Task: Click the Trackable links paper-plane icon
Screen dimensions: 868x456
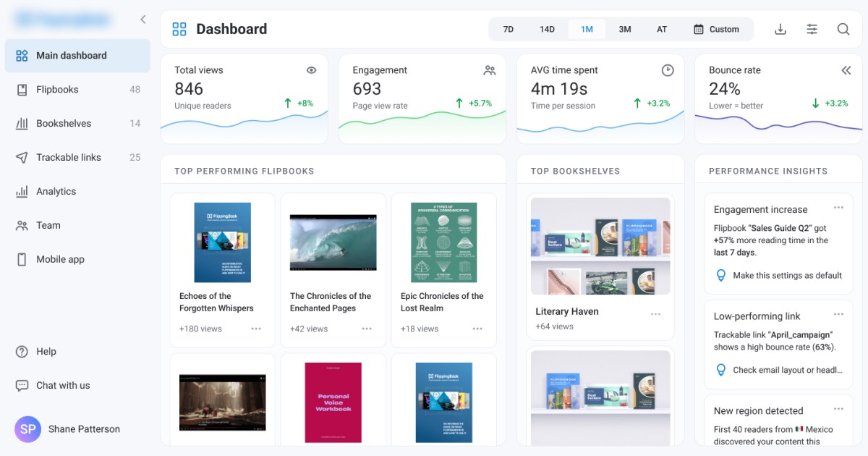Action: [22, 158]
